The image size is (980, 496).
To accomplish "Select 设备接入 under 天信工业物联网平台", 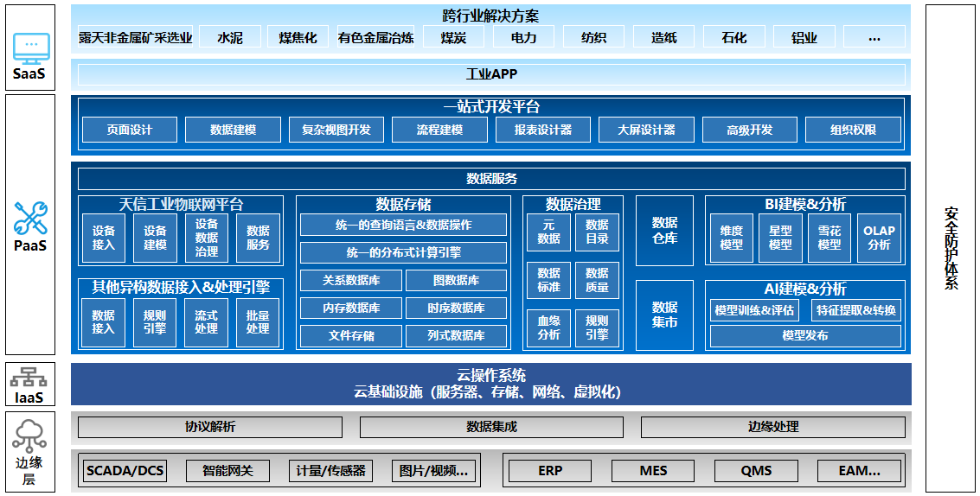I will pyautogui.click(x=104, y=238).
